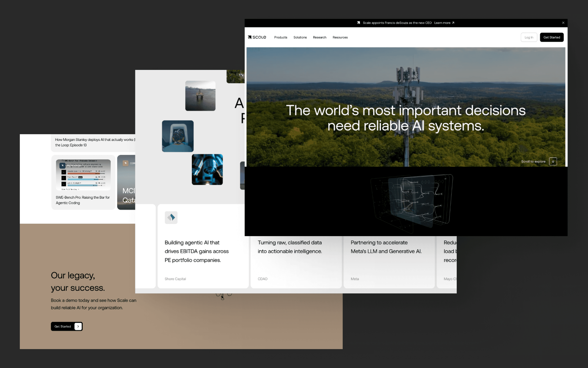Open the CDAO classified data card
Viewport: 588px width, 368px height.
tap(296, 262)
